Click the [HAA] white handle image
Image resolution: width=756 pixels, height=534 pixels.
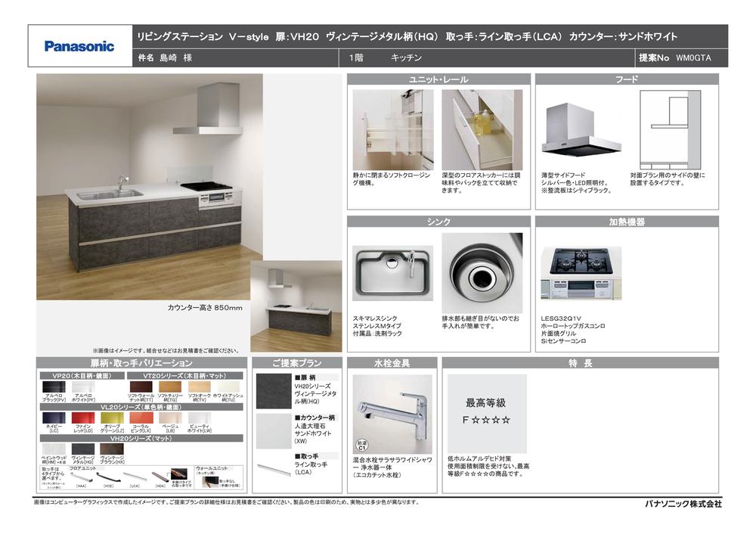pyautogui.click(x=82, y=477)
